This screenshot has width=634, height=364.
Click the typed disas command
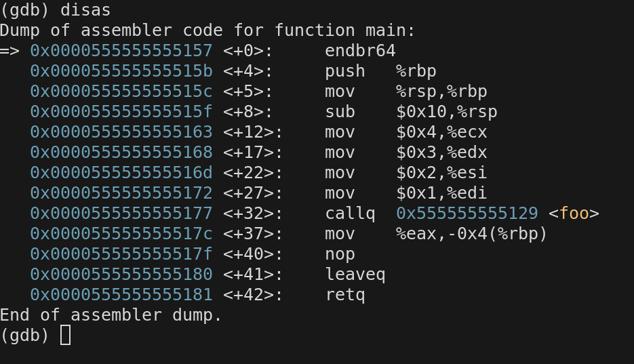(86, 10)
